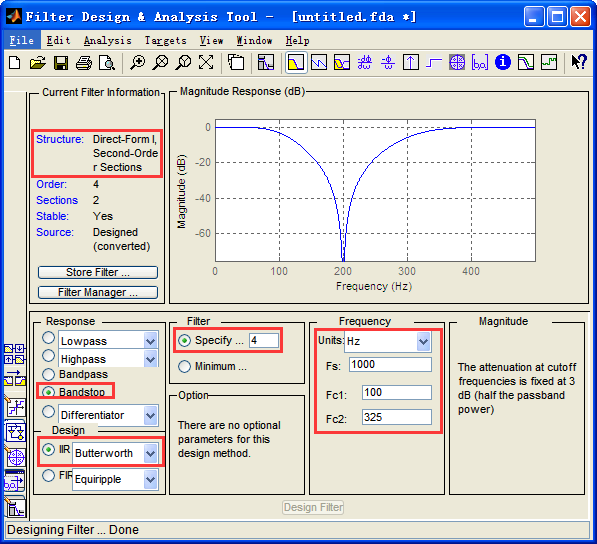This screenshot has width=597, height=544.
Task: Save the session with the floppy disk icon
Action: click(61, 62)
